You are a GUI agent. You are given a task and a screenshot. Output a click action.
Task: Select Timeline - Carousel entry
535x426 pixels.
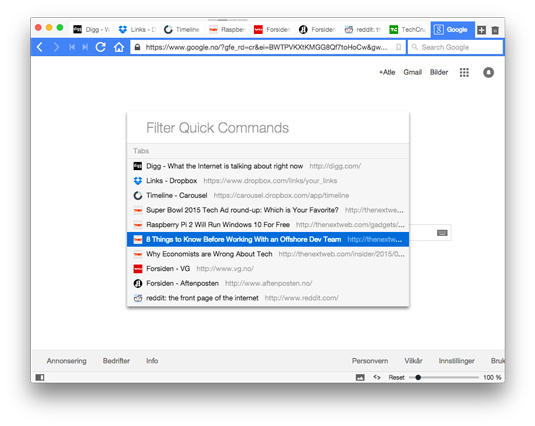click(x=268, y=195)
